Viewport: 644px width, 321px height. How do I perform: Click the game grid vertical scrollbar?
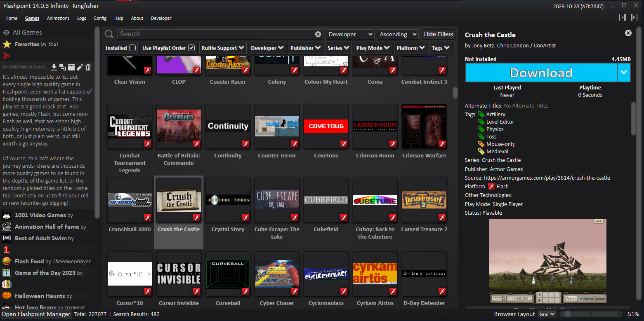[x=455, y=92]
